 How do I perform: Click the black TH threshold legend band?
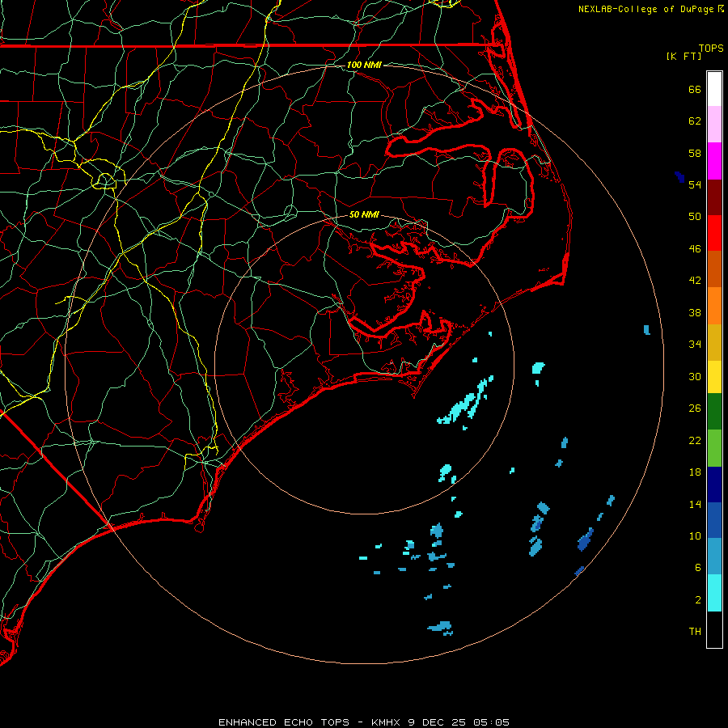pos(714,629)
